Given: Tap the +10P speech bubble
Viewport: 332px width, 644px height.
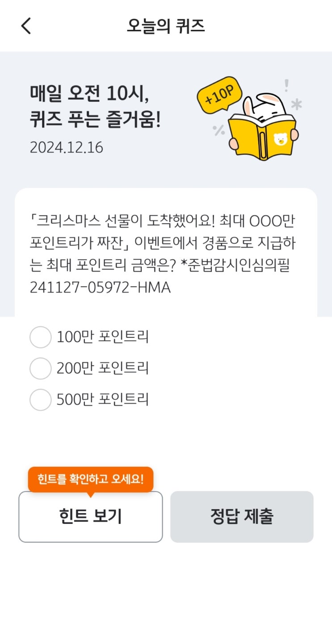Looking at the screenshot, I should click(x=220, y=94).
